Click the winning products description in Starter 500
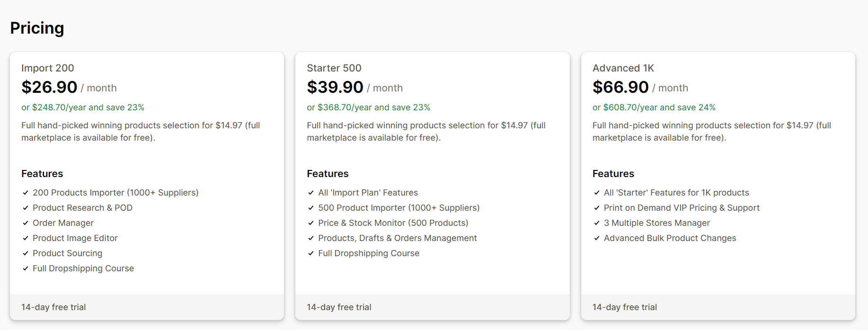The height and width of the screenshot is (330, 868). [x=426, y=132]
